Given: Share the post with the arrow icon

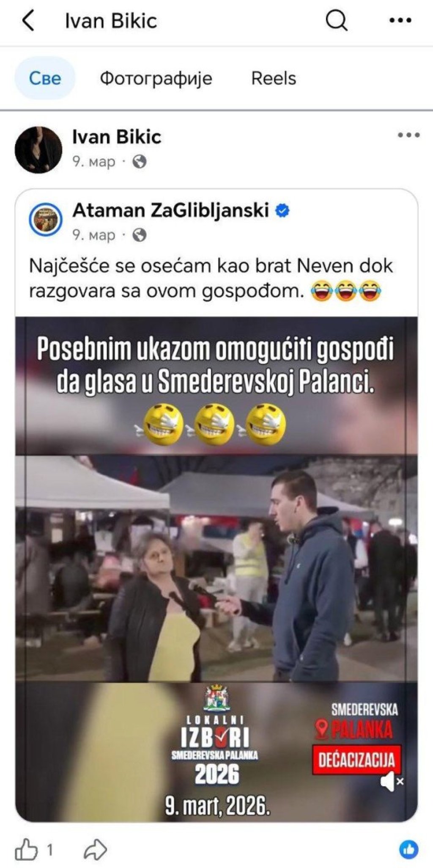Looking at the screenshot, I should pyautogui.click(x=95, y=849).
